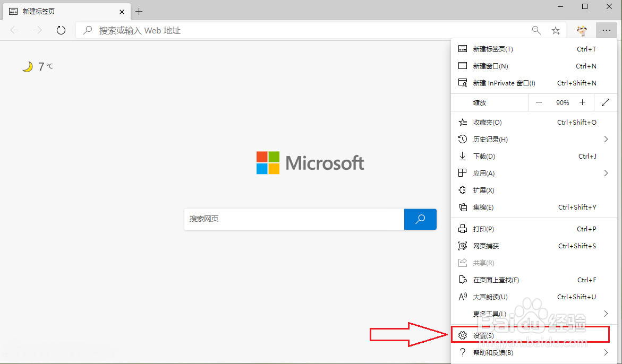622x364 pixels.
Task: Enter full screen via the expand arrows icon
Action: pos(606,102)
